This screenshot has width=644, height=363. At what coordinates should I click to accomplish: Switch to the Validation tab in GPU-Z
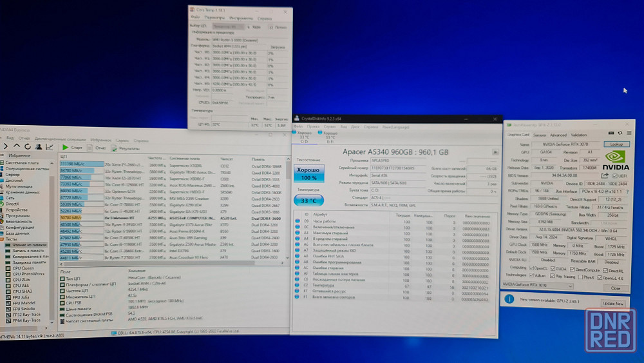pyautogui.click(x=578, y=135)
